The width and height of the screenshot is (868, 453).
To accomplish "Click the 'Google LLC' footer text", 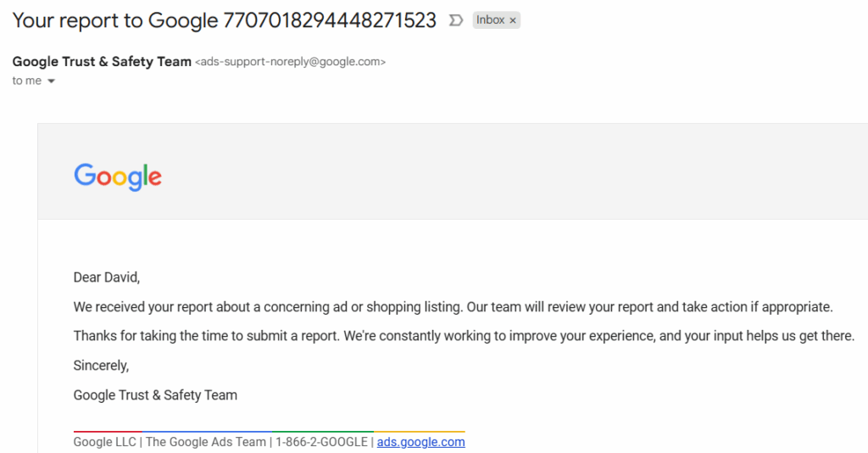I will point(106,442).
